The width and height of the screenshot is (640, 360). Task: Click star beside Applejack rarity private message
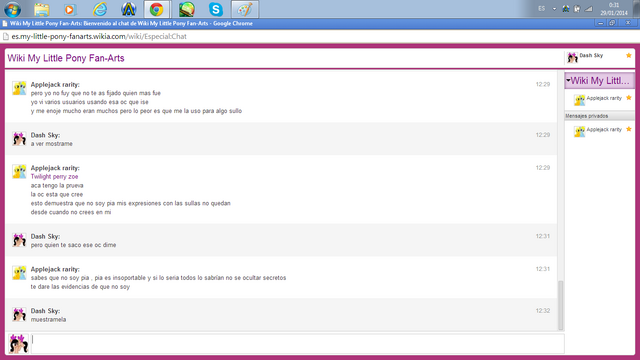[629, 129]
